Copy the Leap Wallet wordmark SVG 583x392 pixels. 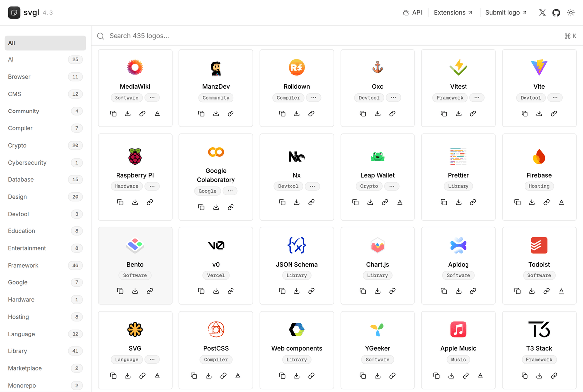coord(400,202)
